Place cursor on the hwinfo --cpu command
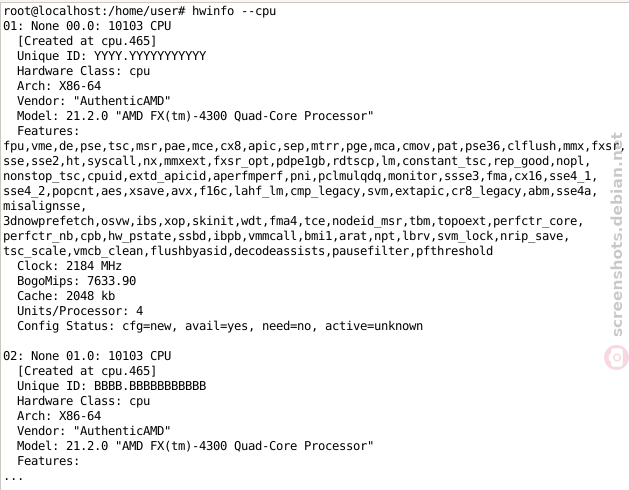Screen dimensions: 629x490 pos(234,11)
